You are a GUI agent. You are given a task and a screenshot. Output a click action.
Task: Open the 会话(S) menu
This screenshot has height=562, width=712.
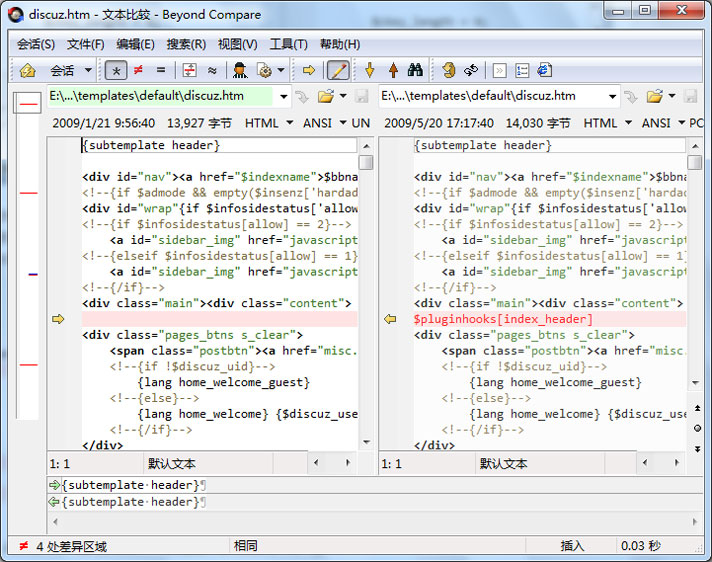(36, 44)
